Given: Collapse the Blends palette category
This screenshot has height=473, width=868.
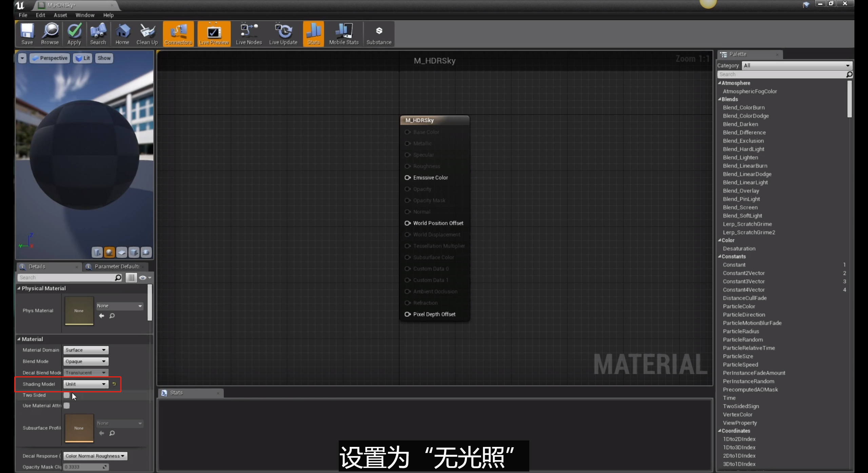Looking at the screenshot, I should coord(720,99).
